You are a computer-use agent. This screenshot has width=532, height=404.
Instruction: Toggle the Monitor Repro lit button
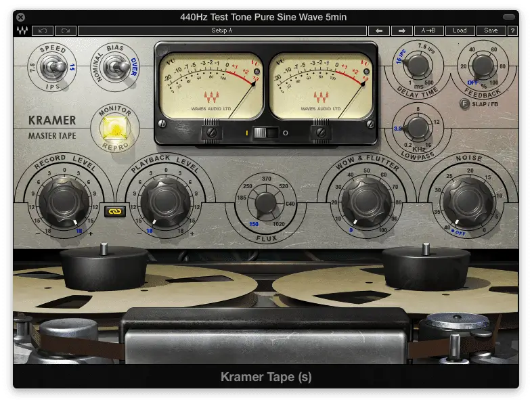coord(115,128)
